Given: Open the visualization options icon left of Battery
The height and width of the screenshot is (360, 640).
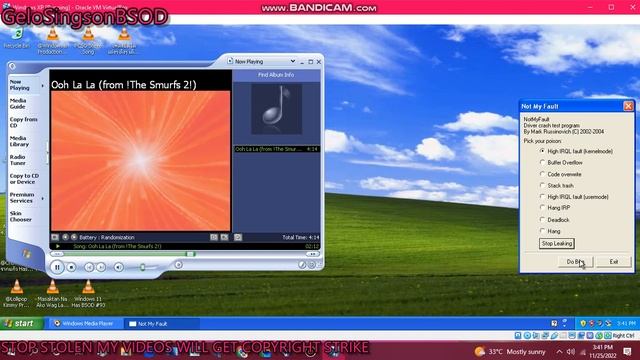Looking at the screenshot, I should pyautogui.click(x=55, y=237).
